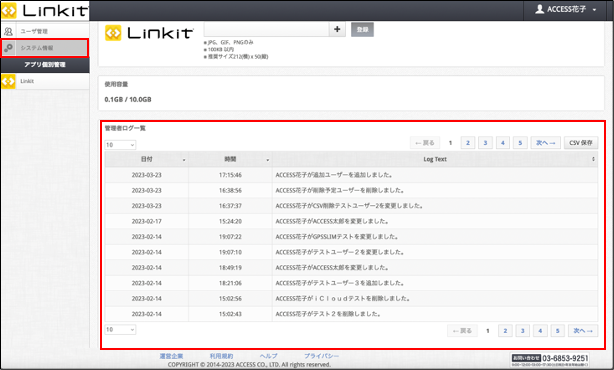The image size is (614, 370).
Task: Click the top 次へ next page button
Action: pos(545,143)
